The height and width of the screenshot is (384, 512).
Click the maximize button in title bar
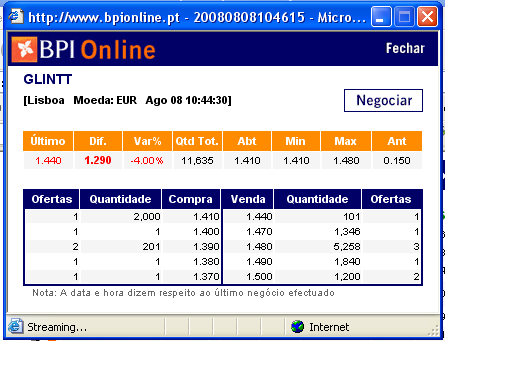pos(404,16)
